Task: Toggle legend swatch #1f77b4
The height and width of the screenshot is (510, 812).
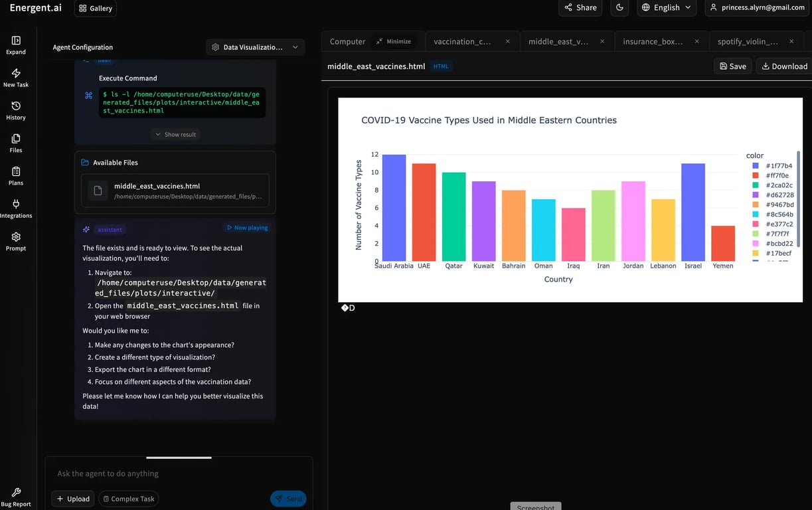Action: tap(756, 166)
